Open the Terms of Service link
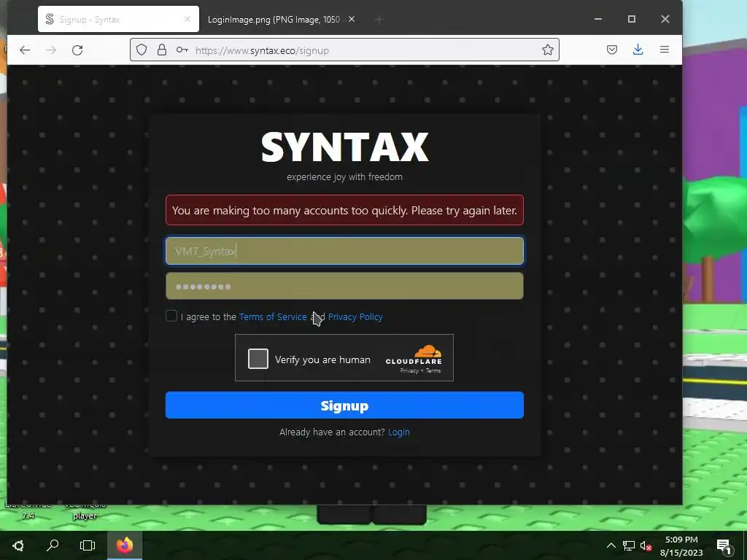 point(273,316)
